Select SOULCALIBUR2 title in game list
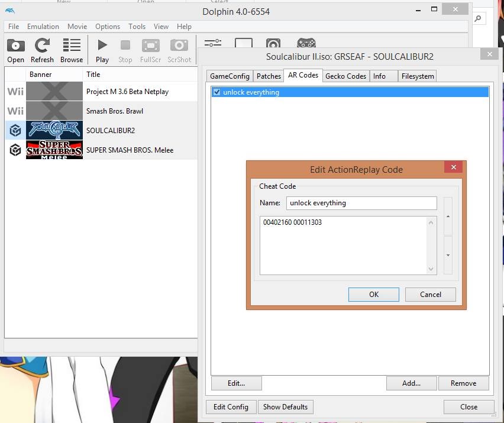Viewport: 504px width, 423px height. 111,131
